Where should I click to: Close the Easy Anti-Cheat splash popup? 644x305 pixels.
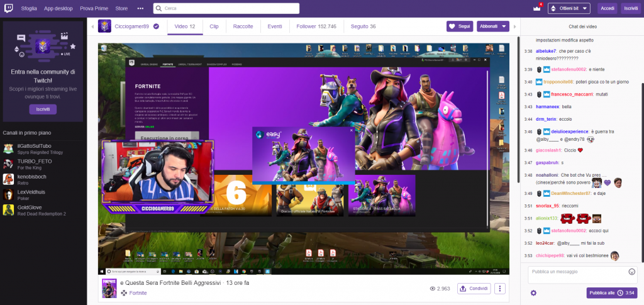[x=351, y=130]
